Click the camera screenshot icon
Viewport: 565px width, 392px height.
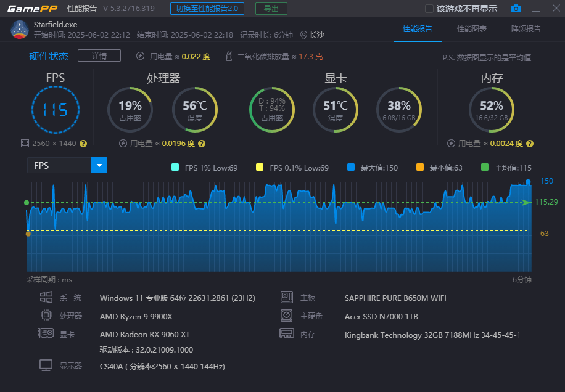click(x=516, y=8)
